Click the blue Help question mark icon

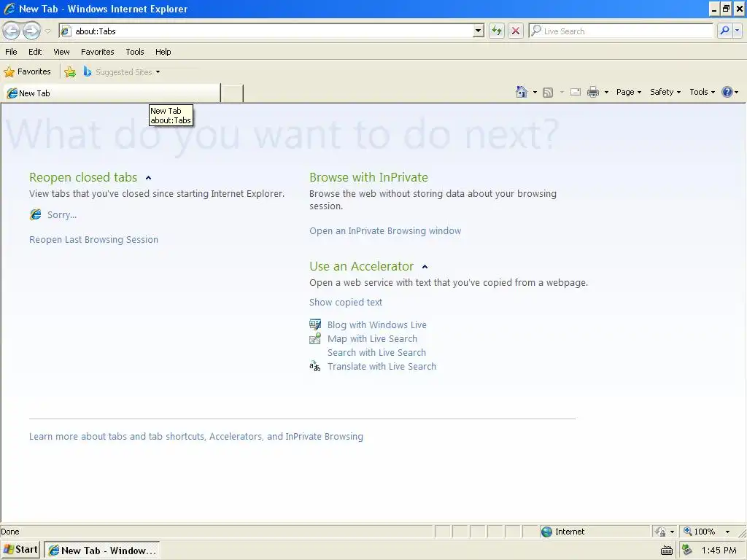click(x=727, y=92)
